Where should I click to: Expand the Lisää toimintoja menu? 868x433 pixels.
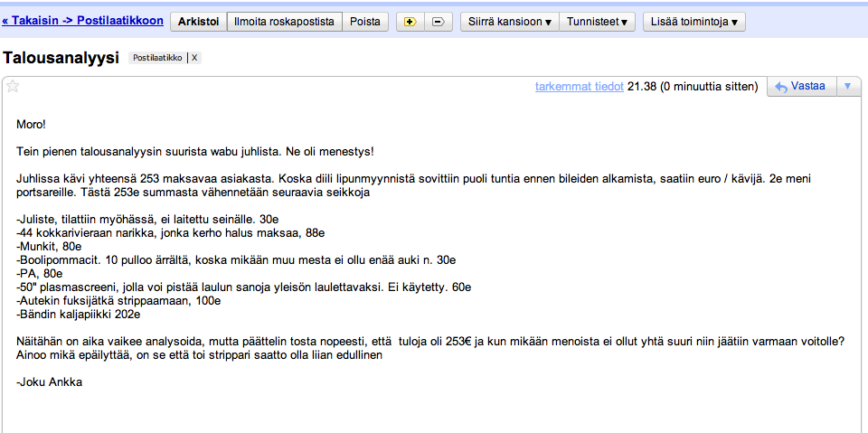(693, 22)
